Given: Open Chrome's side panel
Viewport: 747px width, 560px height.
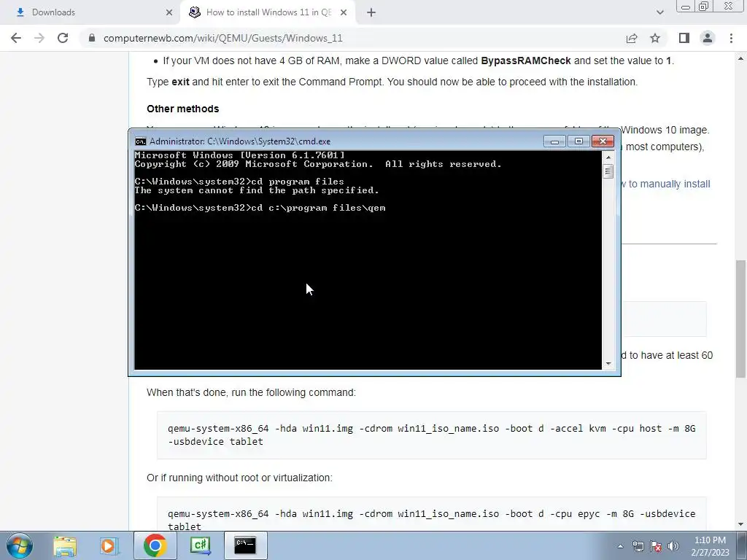Looking at the screenshot, I should point(684,38).
